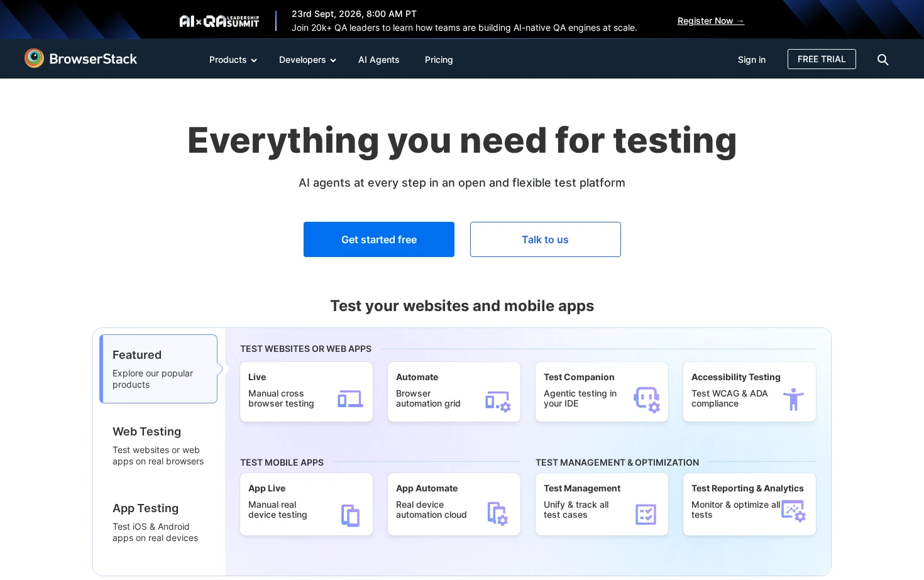Click 'TEST MANAGEMENT & OPTIMIZATION' heading

coord(617,462)
